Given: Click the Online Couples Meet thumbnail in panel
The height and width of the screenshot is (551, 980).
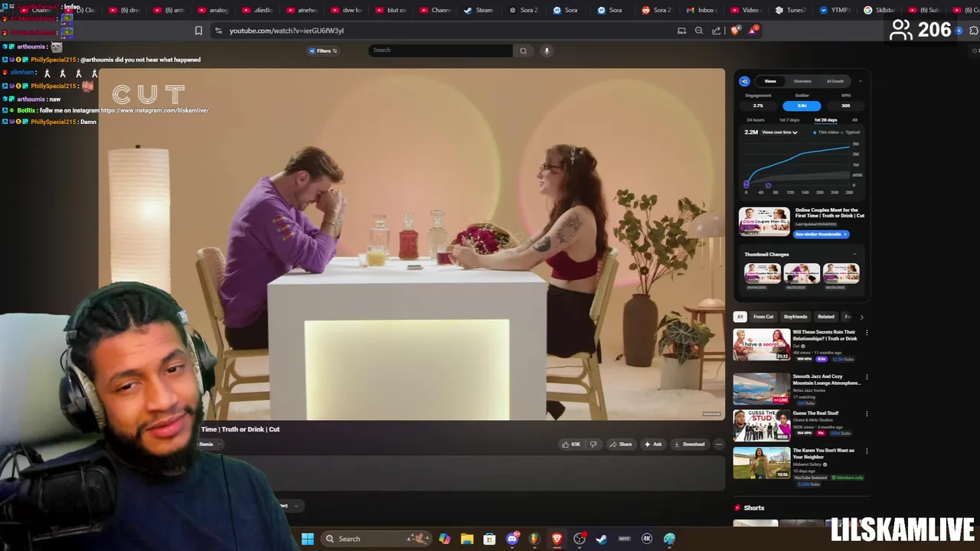Looking at the screenshot, I should [764, 222].
